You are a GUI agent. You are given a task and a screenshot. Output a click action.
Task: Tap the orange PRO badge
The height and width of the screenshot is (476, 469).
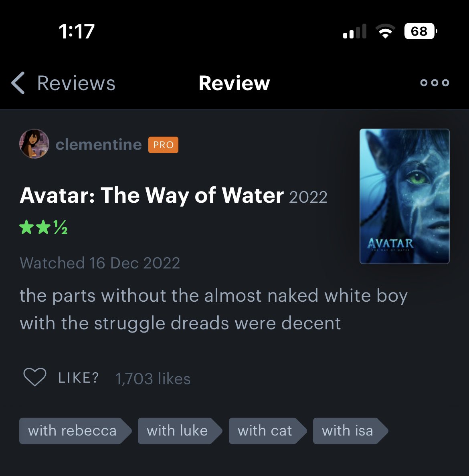coord(163,145)
